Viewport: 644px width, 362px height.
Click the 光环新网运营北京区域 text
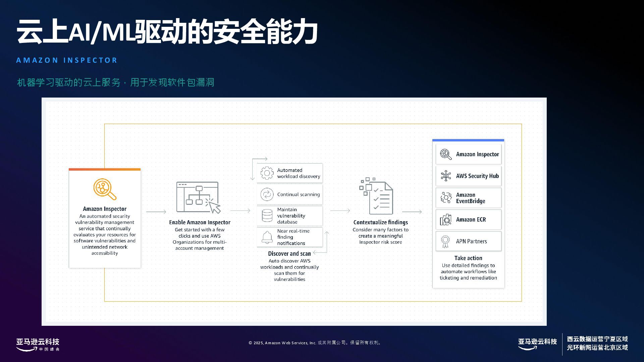click(x=597, y=348)
